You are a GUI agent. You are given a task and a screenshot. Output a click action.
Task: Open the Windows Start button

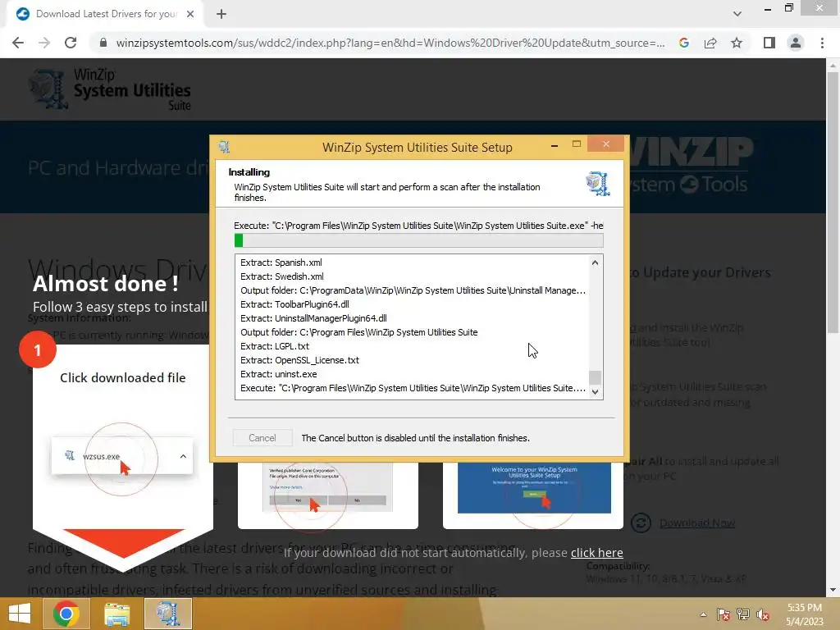click(x=20, y=614)
